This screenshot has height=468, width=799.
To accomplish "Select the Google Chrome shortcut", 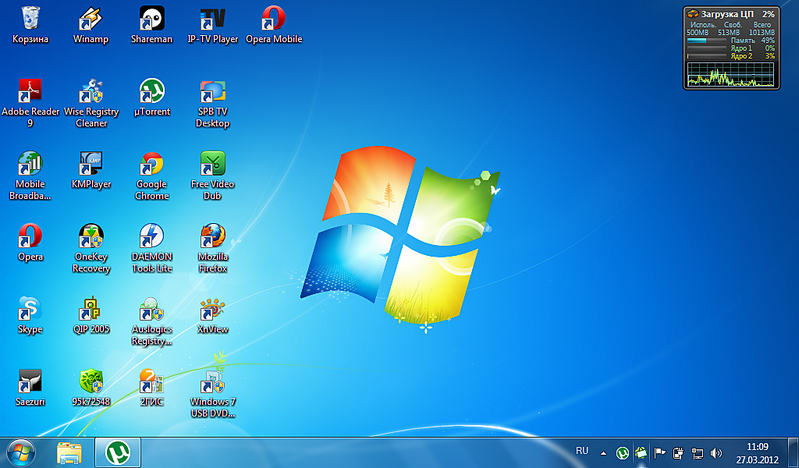I will pos(151,164).
